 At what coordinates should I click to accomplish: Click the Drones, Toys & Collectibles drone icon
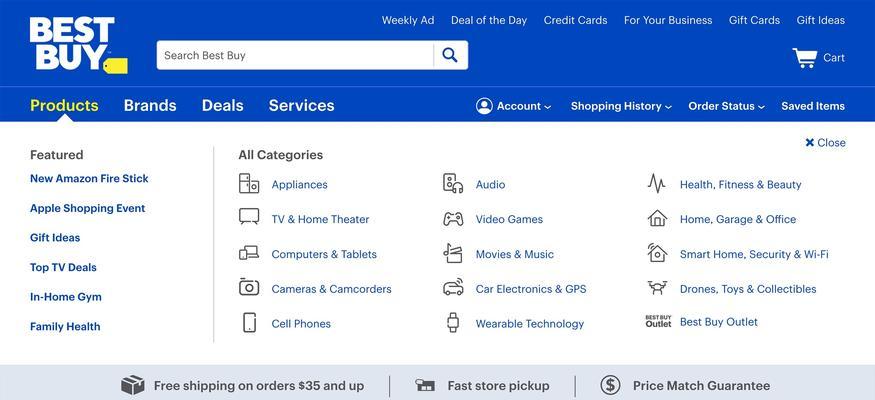[x=657, y=288]
